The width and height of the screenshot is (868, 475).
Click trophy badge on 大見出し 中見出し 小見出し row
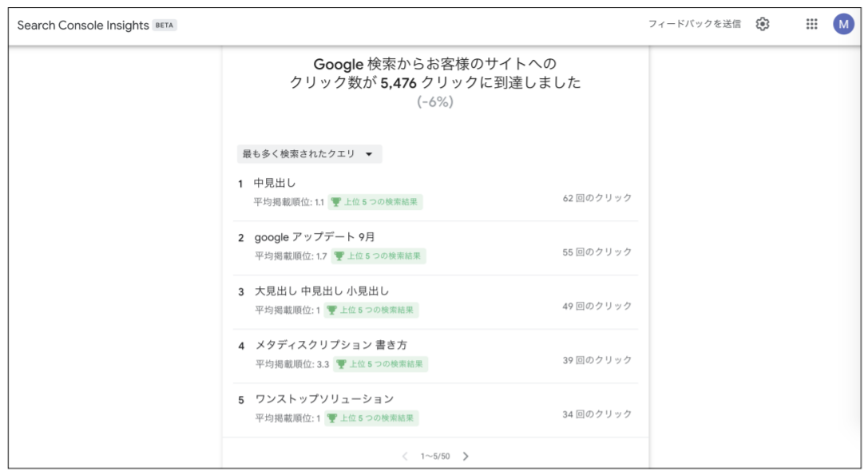coord(373,310)
